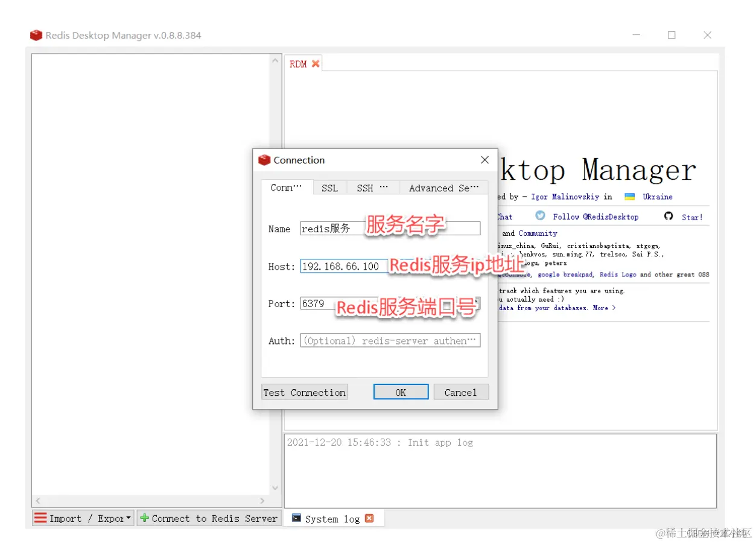
Task: Click left arrow of horizontal scrollbar
Action: 38,501
